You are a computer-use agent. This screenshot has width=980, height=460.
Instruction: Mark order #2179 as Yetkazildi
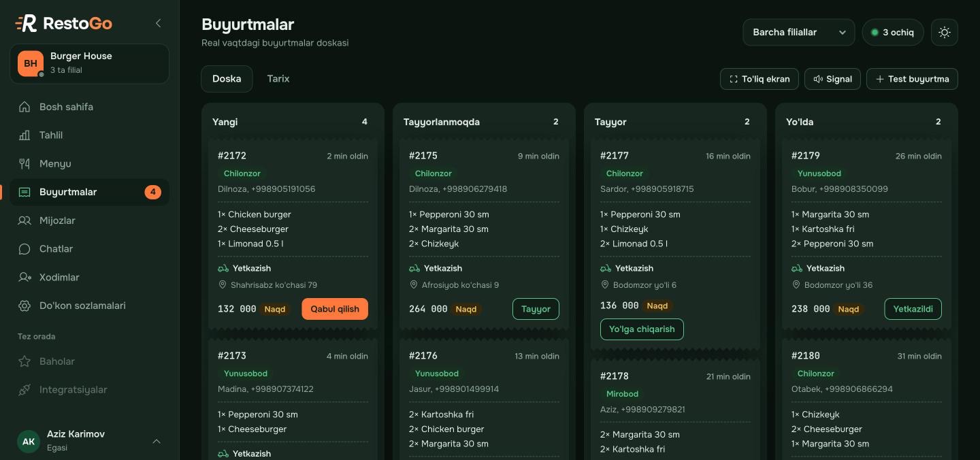pos(913,309)
